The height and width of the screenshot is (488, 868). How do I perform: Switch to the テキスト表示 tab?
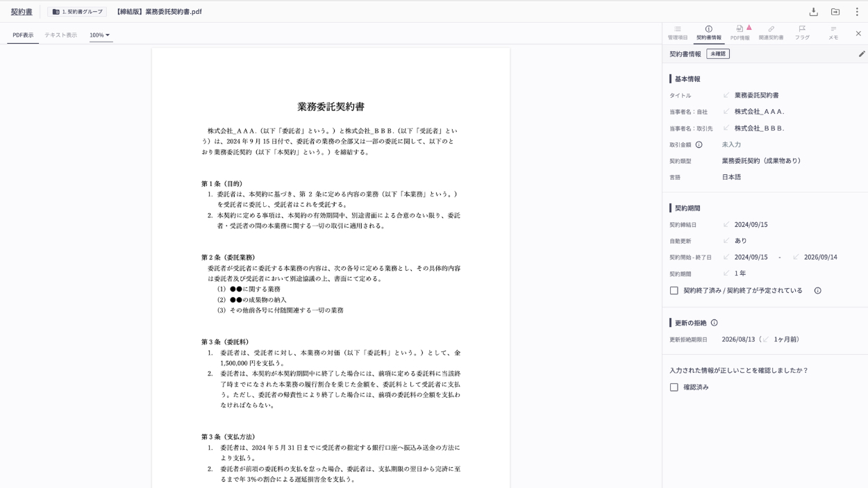point(60,35)
